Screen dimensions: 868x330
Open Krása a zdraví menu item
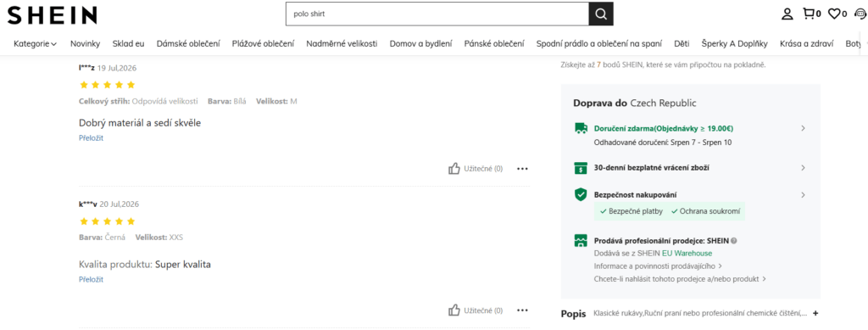[807, 44]
